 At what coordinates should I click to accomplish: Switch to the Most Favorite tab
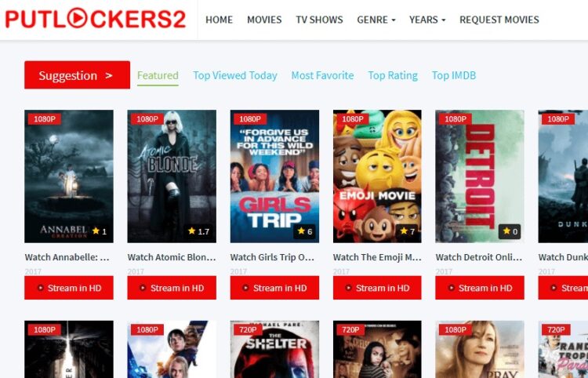pyautogui.click(x=322, y=75)
